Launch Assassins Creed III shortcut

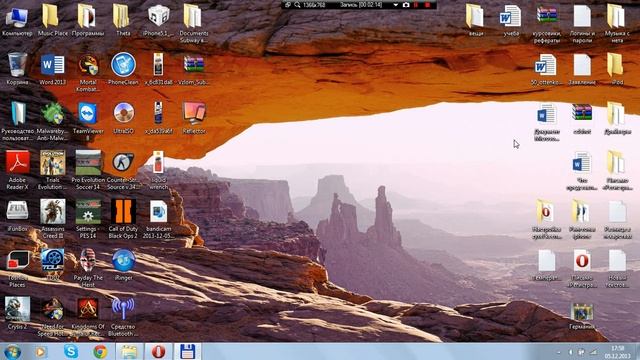(52, 219)
